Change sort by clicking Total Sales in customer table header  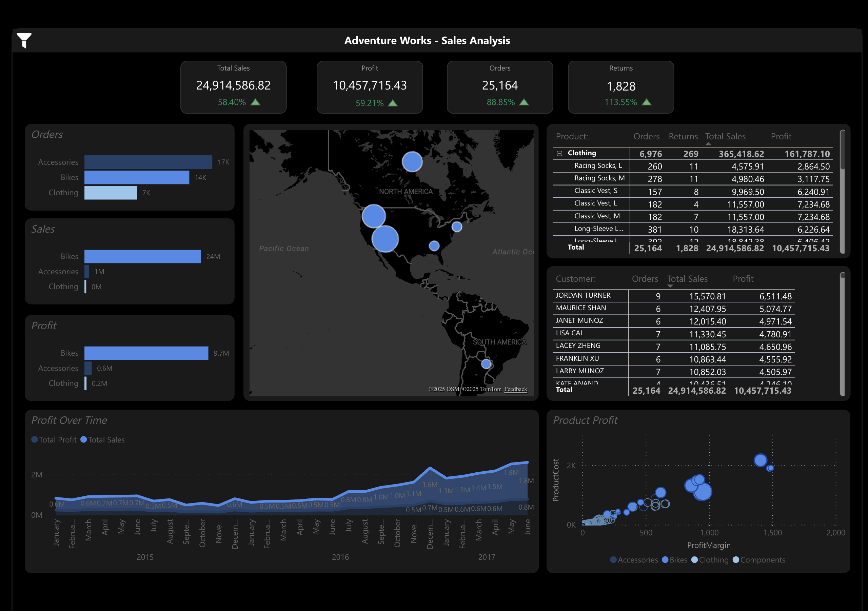pyautogui.click(x=687, y=279)
